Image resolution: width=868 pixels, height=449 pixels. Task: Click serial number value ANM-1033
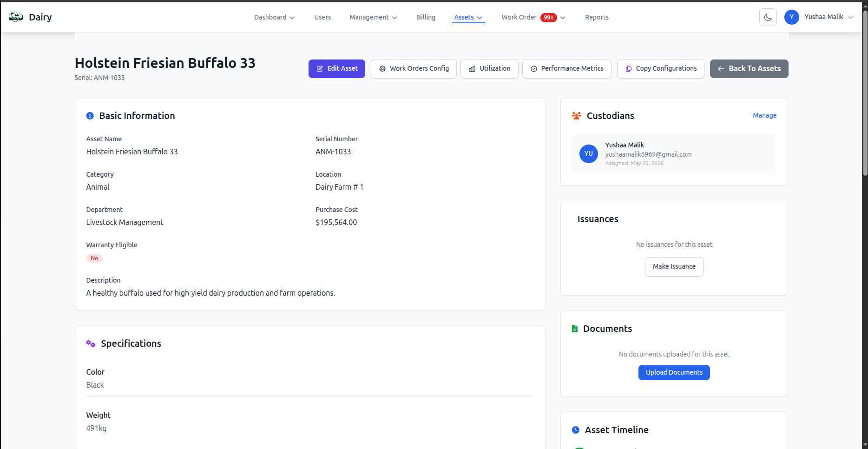pyautogui.click(x=333, y=152)
